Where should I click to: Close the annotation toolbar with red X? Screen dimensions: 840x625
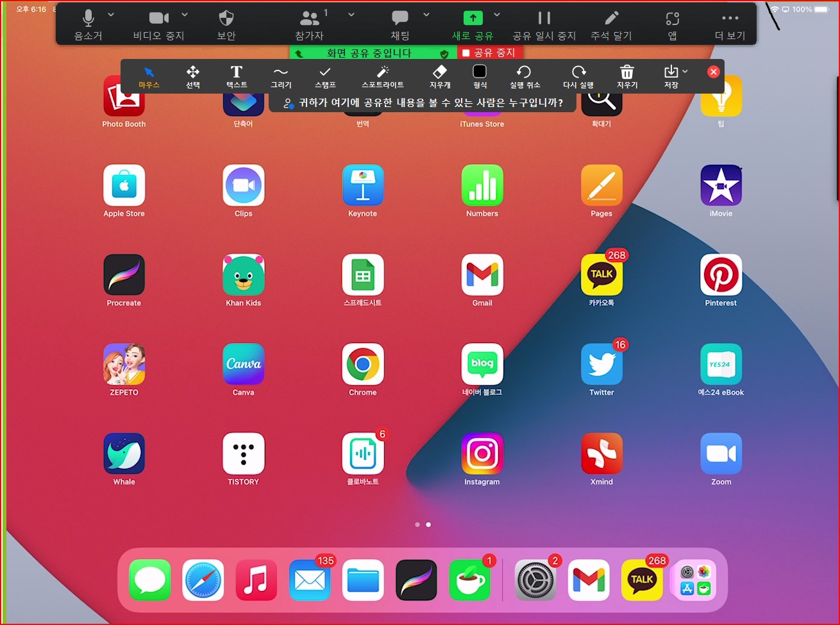(713, 72)
